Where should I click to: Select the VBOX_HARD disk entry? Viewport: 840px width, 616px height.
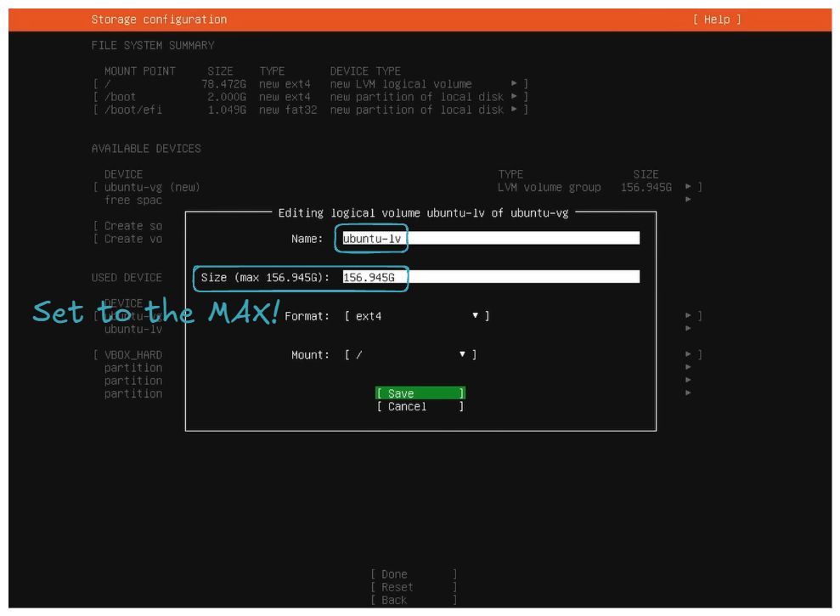[132, 355]
